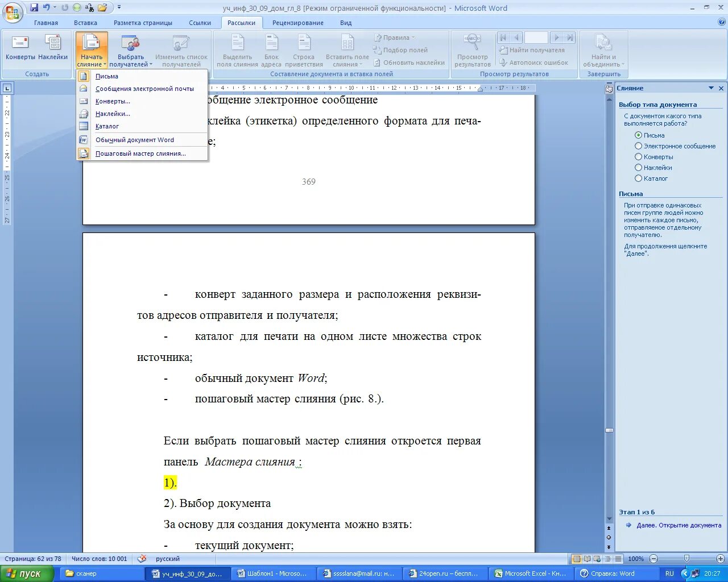
Task: Go to previous record arrow icon
Action: tap(516, 38)
